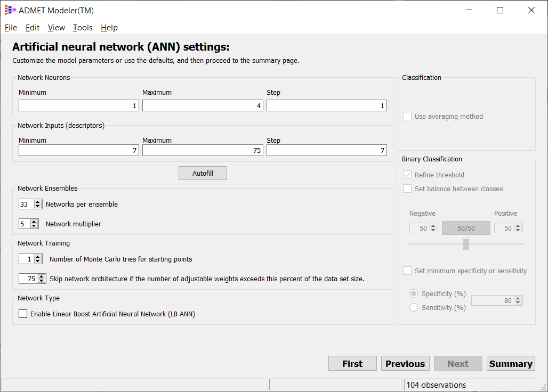
Task: Go to the First page
Action: pos(353,364)
